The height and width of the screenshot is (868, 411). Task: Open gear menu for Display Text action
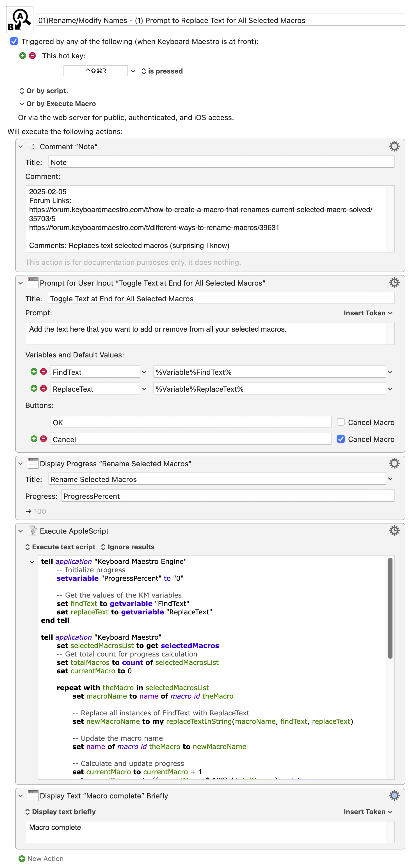394,795
